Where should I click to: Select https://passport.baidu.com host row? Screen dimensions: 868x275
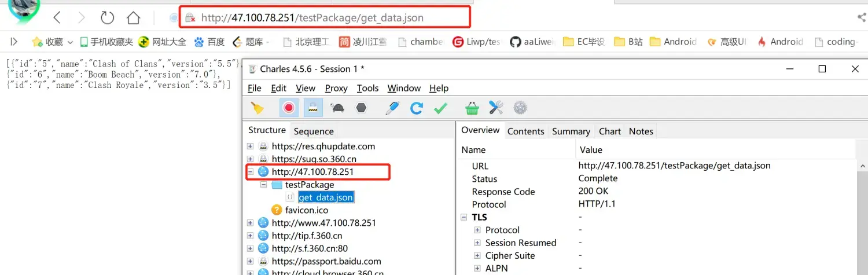pyautogui.click(x=326, y=261)
